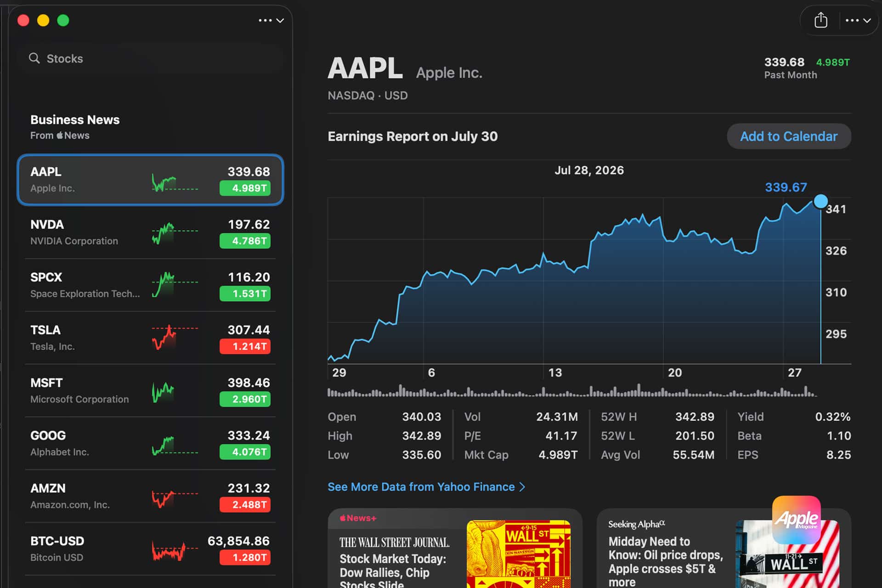Image resolution: width=882 pixels, height=588 pixels.
Task: Toggle the TSLA 1.214T red badge
Action: 245,346
